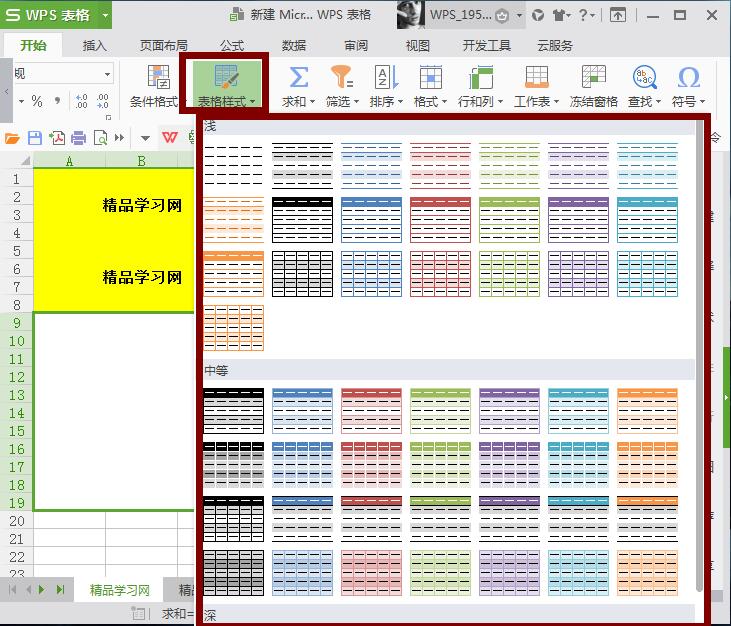Click the 求和 sum sigma icon
The image size is (731, 626).
click(x=298, y=78)
